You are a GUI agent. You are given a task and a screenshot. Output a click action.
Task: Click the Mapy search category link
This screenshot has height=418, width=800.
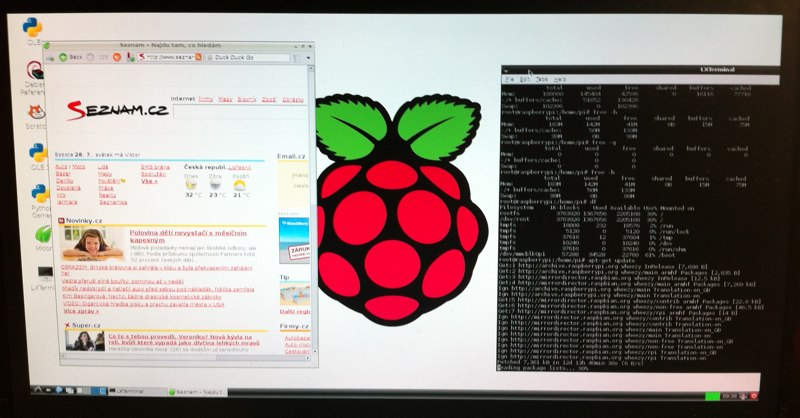point(226,99)
